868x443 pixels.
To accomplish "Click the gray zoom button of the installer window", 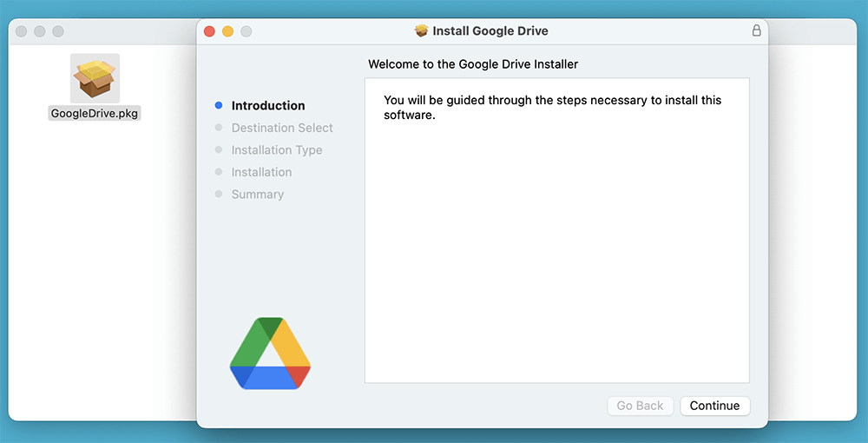I will [x=246, y=31].
